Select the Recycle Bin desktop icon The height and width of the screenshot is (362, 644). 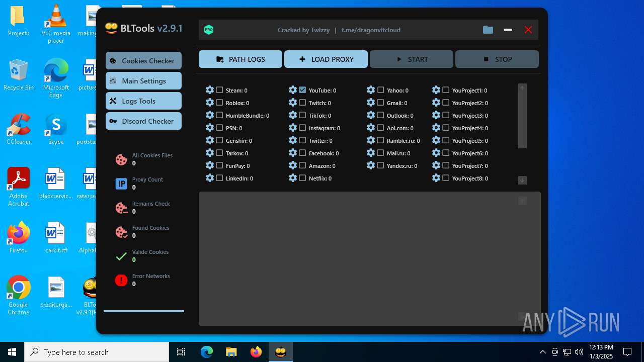click(18, 75)
